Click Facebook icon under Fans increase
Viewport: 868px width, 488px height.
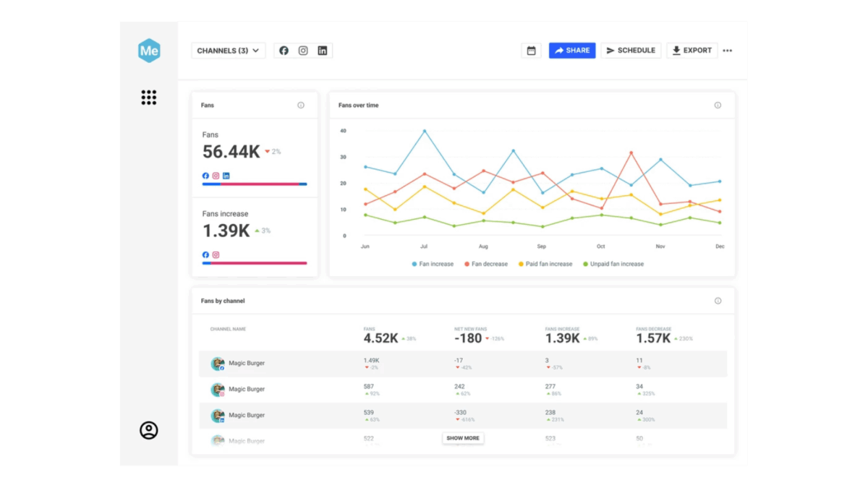pos(205,254)
